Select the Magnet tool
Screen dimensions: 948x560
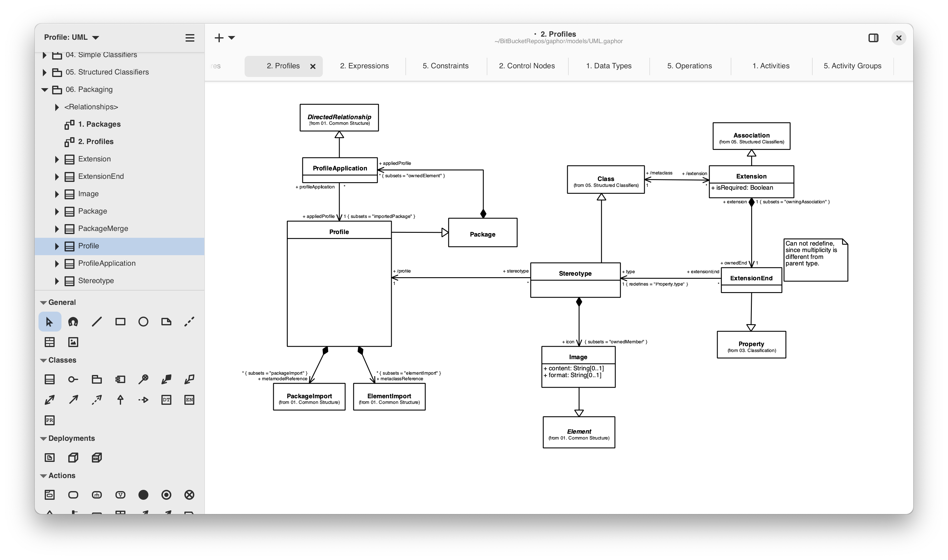pos(73,322)
